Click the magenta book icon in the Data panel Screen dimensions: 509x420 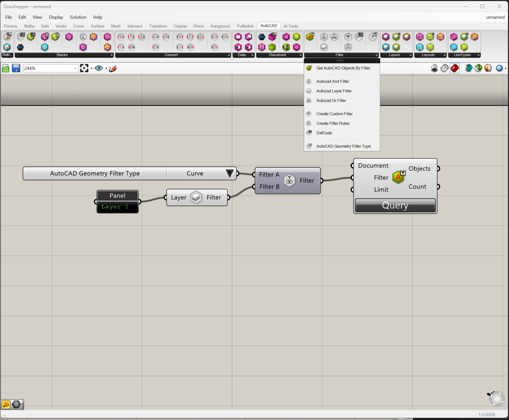click(238, 37)
